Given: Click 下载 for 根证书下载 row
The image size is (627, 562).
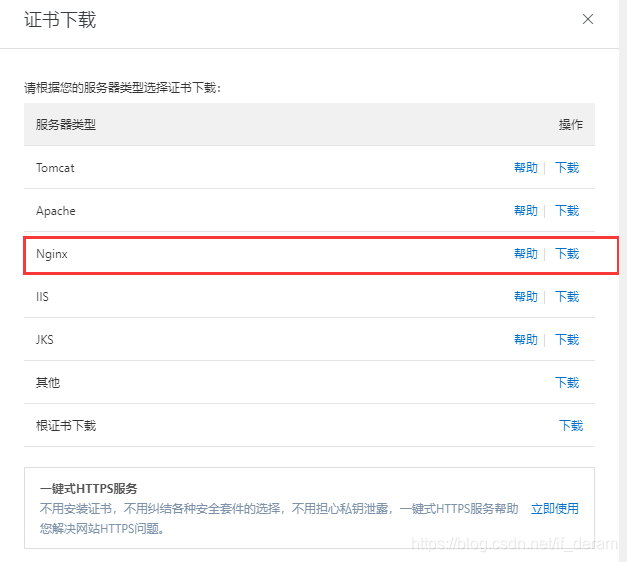Looking at the screenshot, I should pos(571,426).
